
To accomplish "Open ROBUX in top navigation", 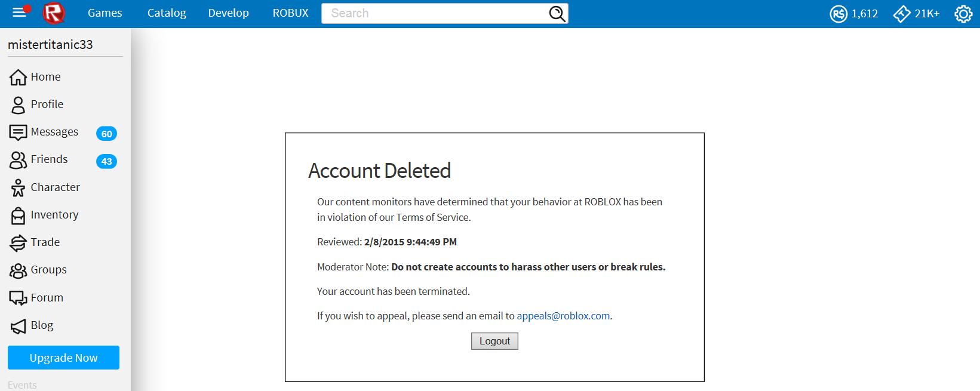I will tap(290, 13).
